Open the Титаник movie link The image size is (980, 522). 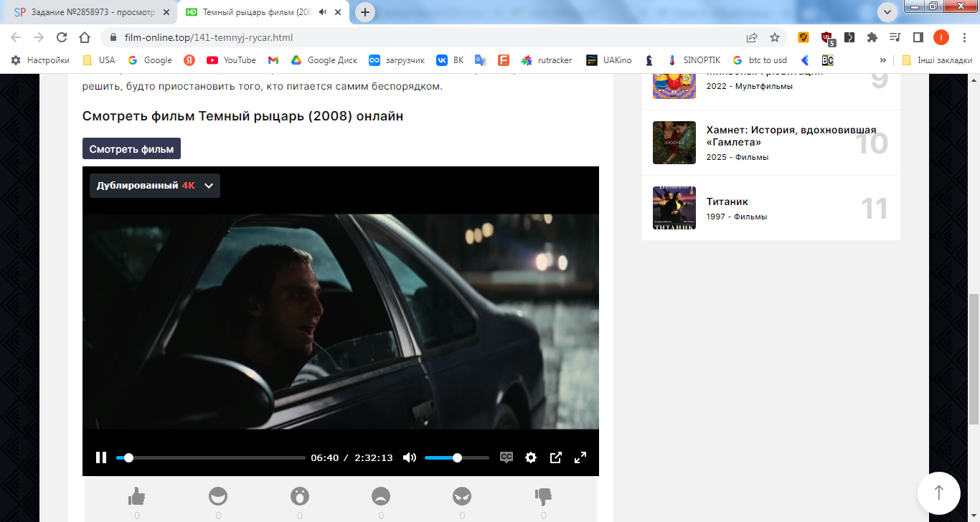(727, 201)
